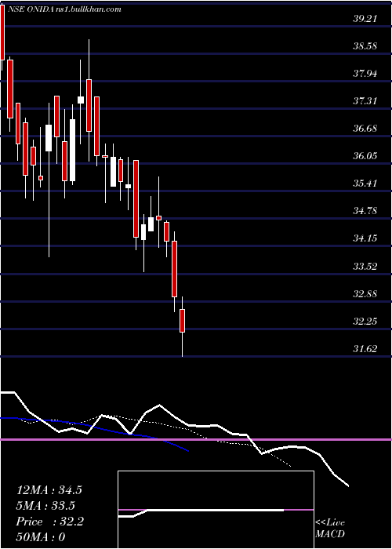Click the price label 38.58

coord(365,46)
